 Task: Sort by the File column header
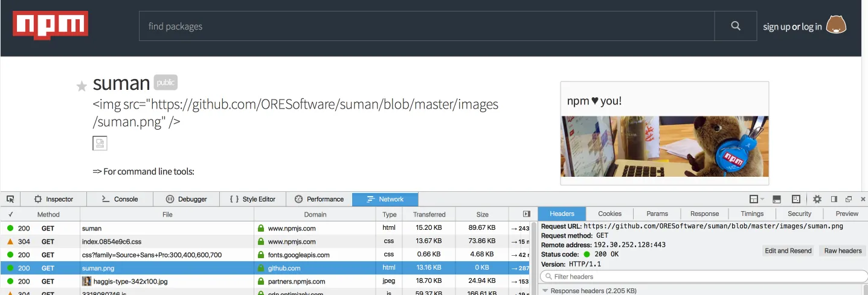point(167,214)
